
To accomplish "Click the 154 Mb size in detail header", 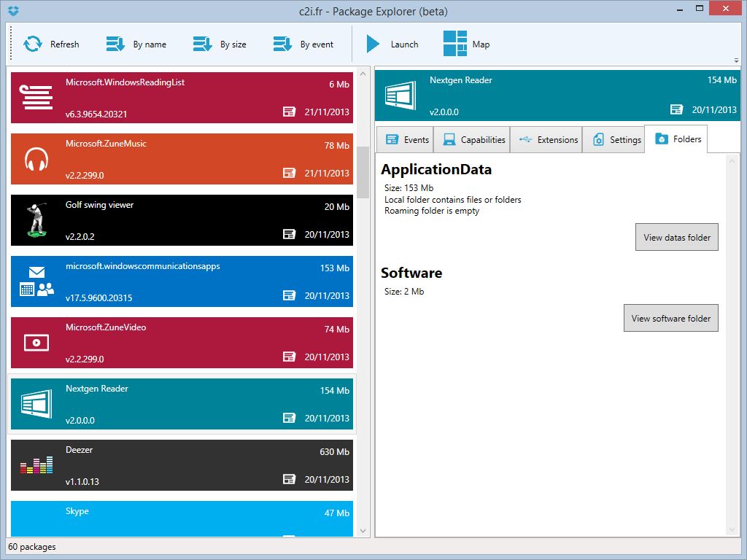I will click(x=721, y=80).
